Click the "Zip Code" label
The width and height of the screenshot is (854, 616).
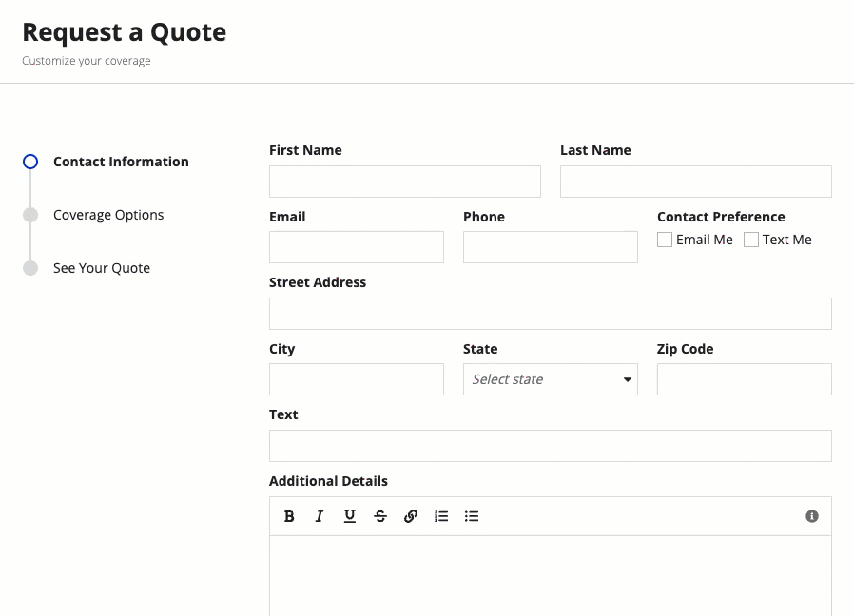point(685,349)
